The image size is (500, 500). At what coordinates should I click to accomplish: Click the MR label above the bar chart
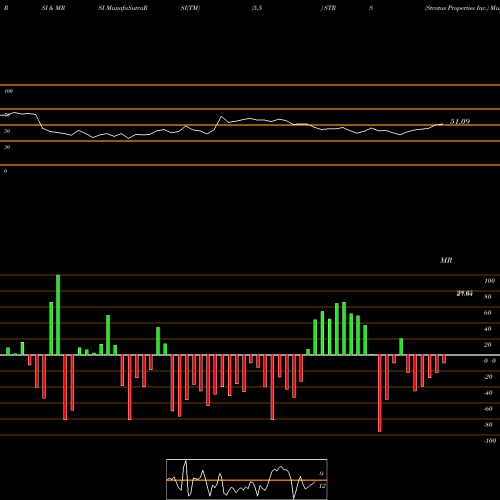click(446, 260)
